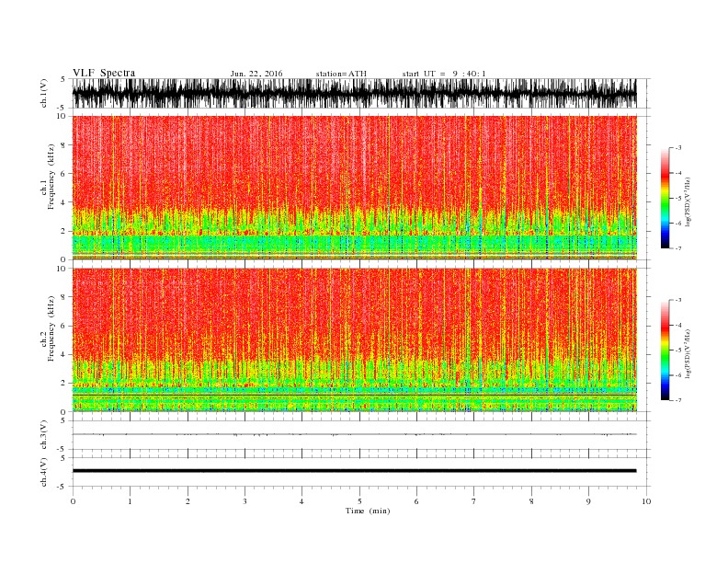Click time axis tick label "6"
The width and height of the screenshot is (728, 563).
tap(416, 501)
